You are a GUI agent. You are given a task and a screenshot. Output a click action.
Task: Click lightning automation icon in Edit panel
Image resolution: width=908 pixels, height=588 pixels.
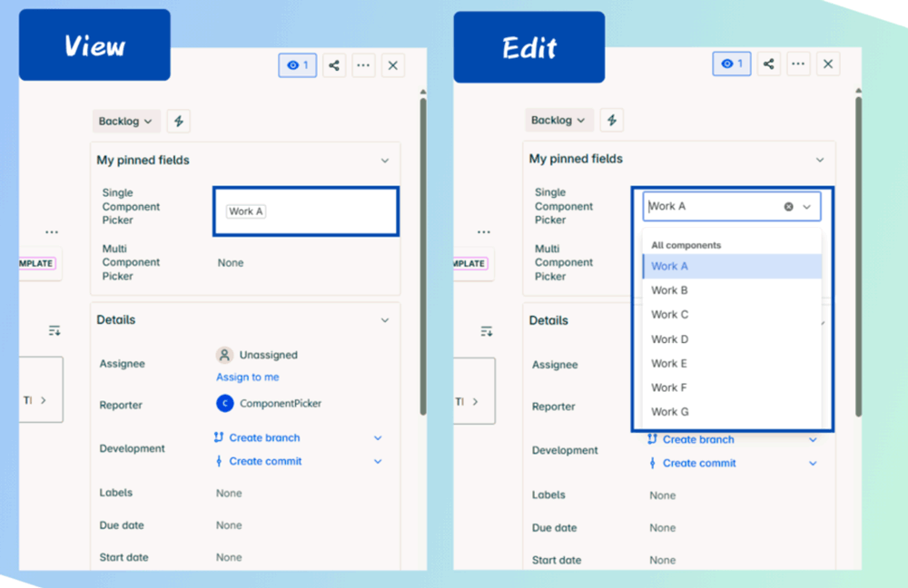tap(611, 120)
